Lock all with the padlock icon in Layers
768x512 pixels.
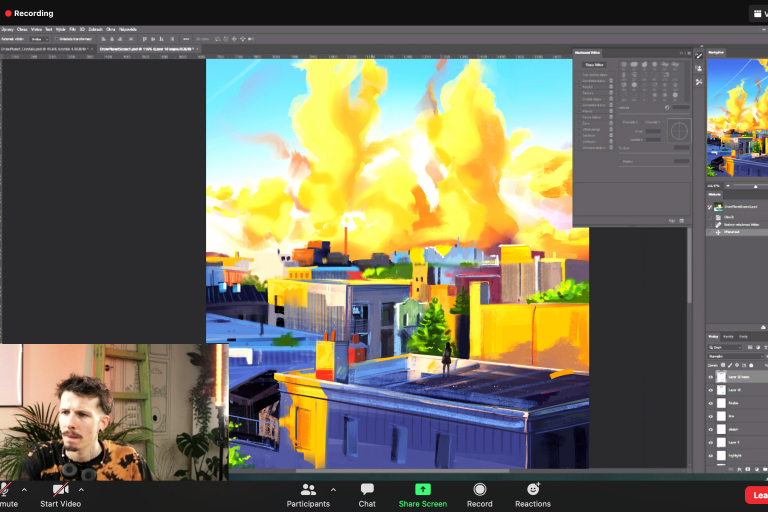751,365
